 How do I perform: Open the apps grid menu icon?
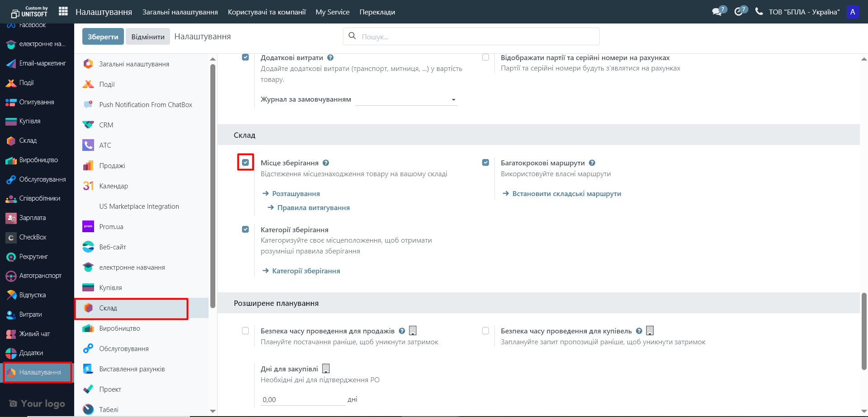point(63,11)
